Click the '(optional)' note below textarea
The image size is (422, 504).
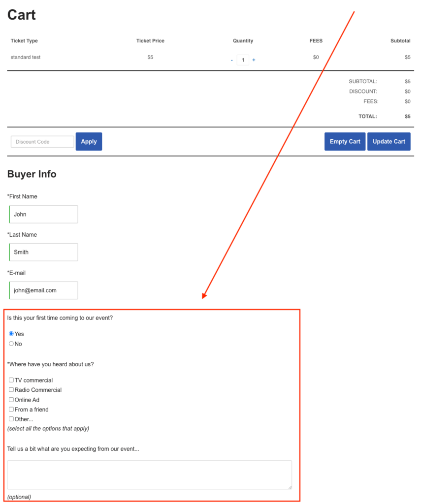point(19,497)
